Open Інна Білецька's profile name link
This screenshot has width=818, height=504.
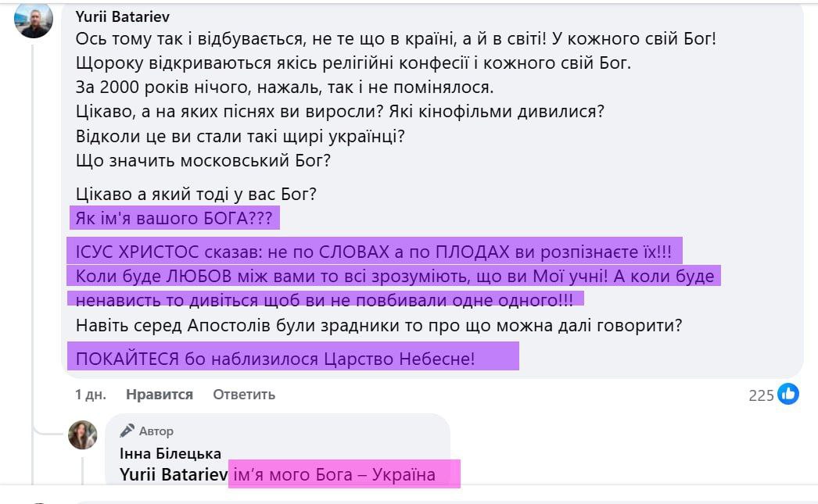(170, 453)
